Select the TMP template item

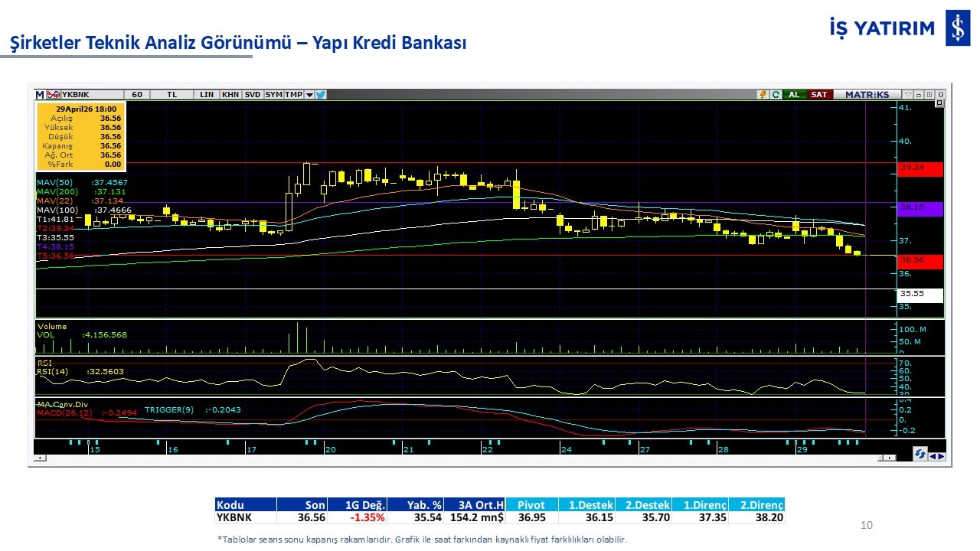click(293, 95)
